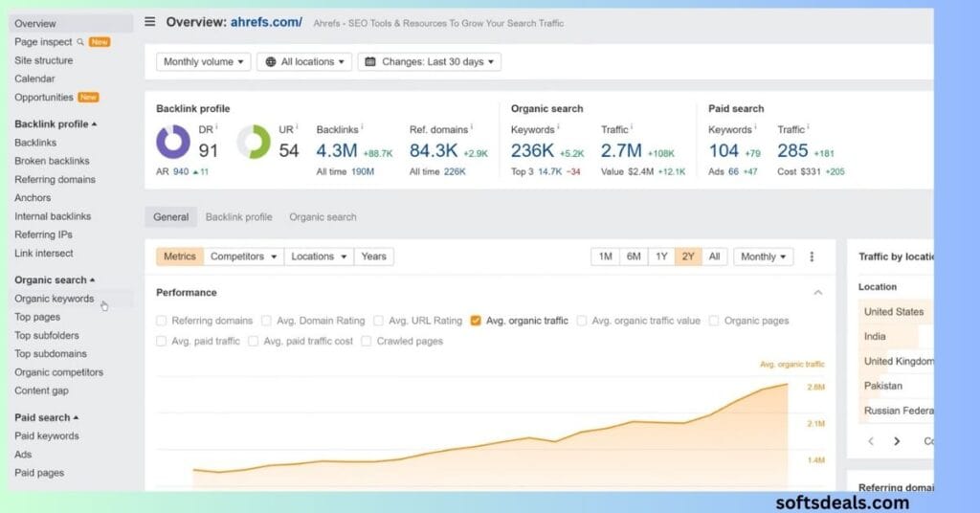980x513 pixels.
Task: Click the Page inspect magnifier icon
Action: [x=80, y=42]
